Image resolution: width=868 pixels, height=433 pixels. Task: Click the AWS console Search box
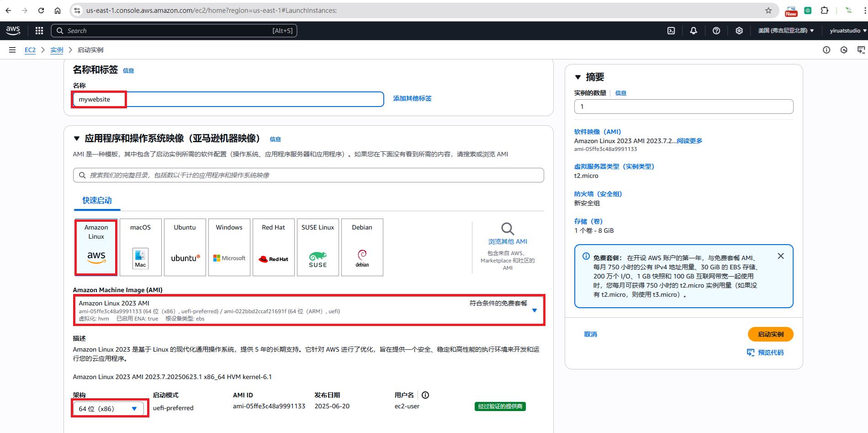pos(174,31)
